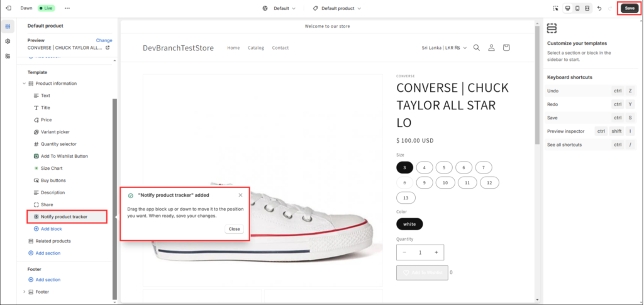Click Change preview product link
This screenshot has height=305, width=644.
104,40
